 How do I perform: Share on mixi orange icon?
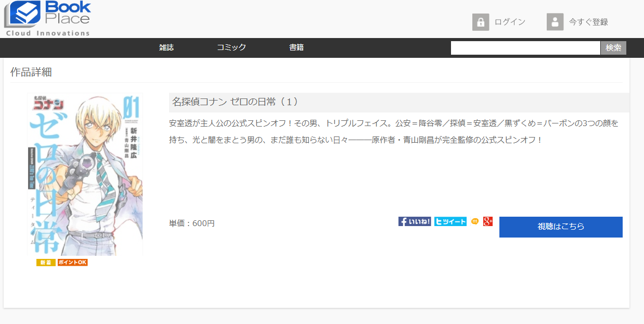[x=474, y=221]
